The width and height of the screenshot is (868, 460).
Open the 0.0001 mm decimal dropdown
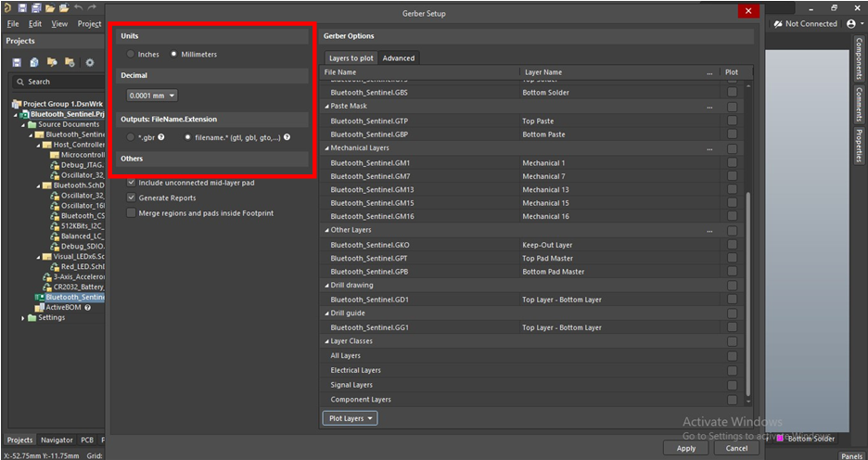[152, 96]
